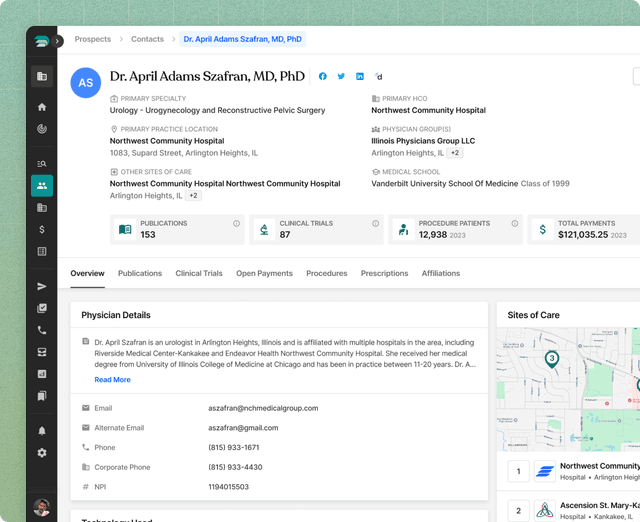Click the Contacts people icon in sidebar

[x=42, y=186]
